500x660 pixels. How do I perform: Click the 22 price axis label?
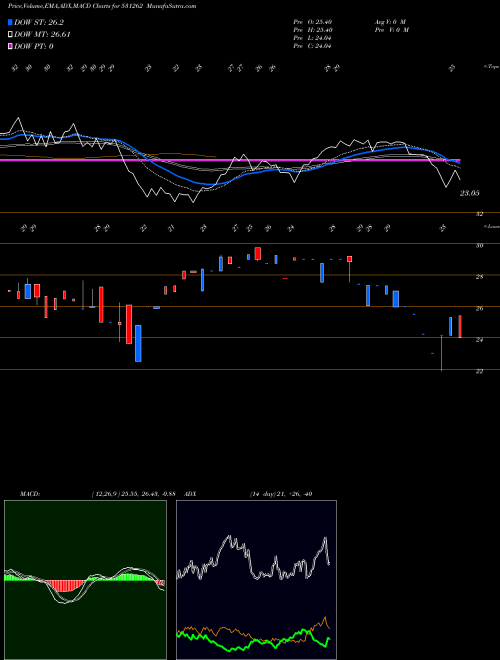(479, 371)
